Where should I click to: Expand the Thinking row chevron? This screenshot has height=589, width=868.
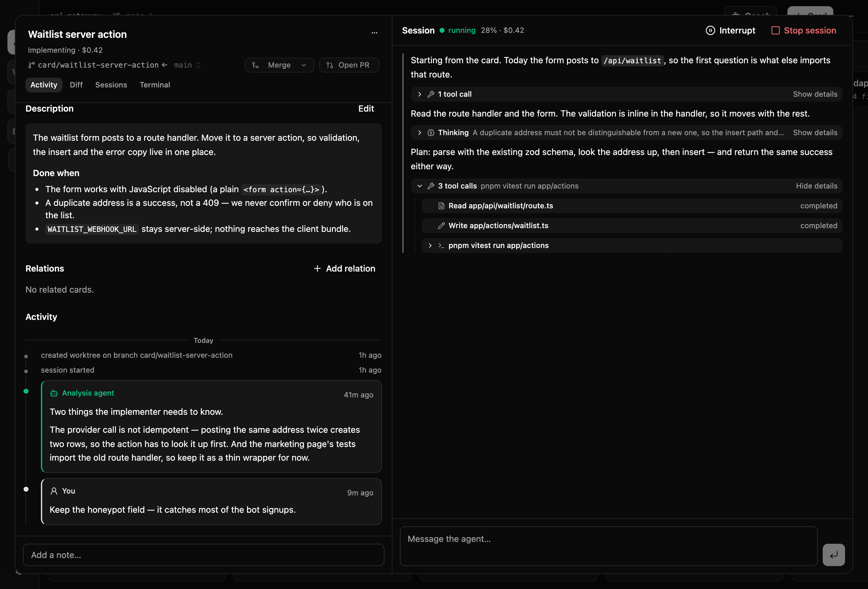pyautogui.click(x=419, y=133)
